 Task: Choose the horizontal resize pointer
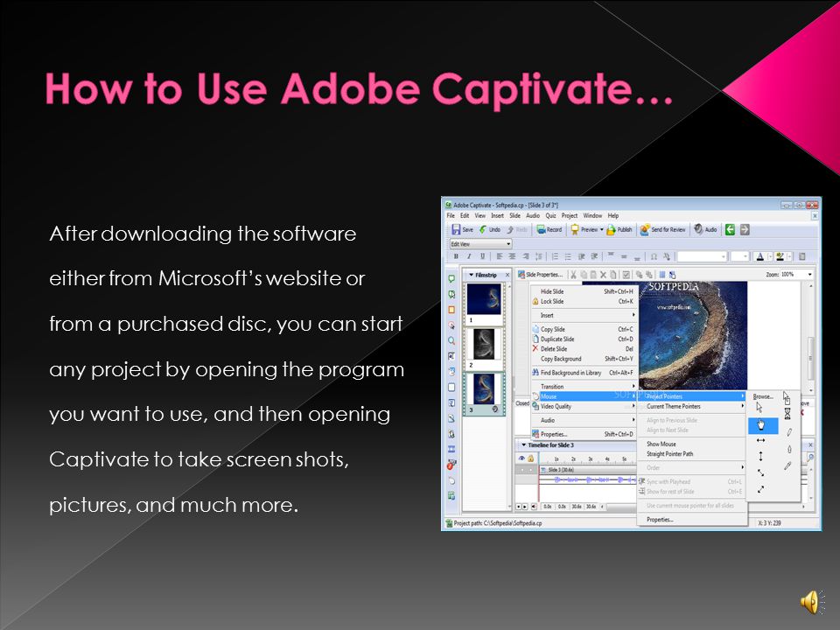pos(760,440)
